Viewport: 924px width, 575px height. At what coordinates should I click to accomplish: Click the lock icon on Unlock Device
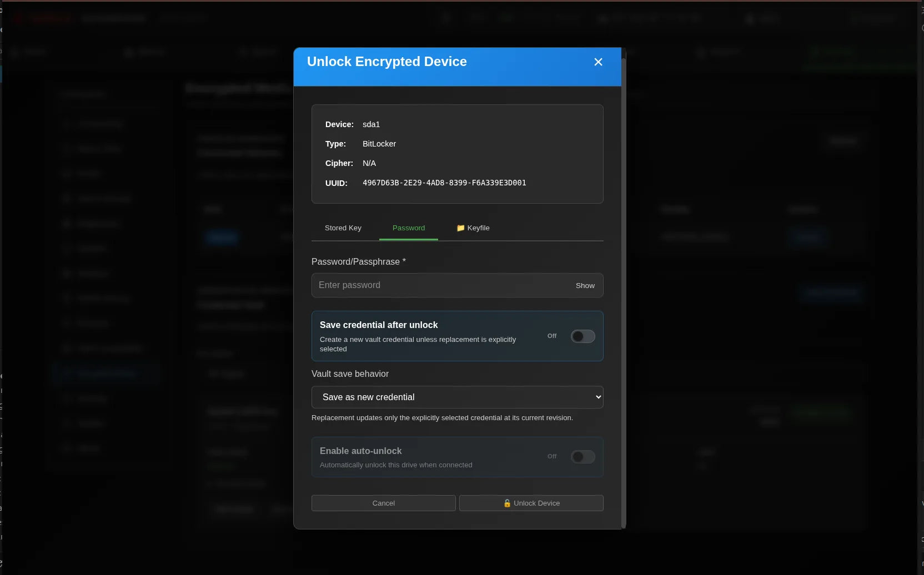click(x=507, y=503)
